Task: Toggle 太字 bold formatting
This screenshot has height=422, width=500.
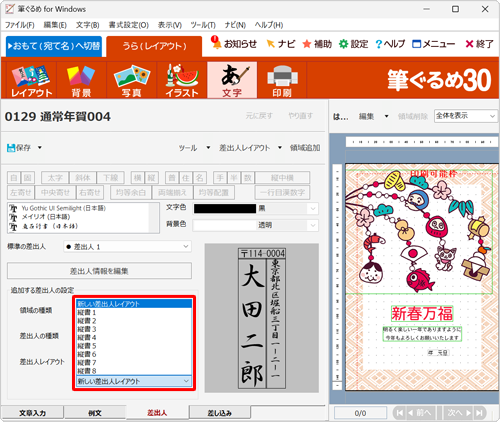Action: [x=55, y=178]
